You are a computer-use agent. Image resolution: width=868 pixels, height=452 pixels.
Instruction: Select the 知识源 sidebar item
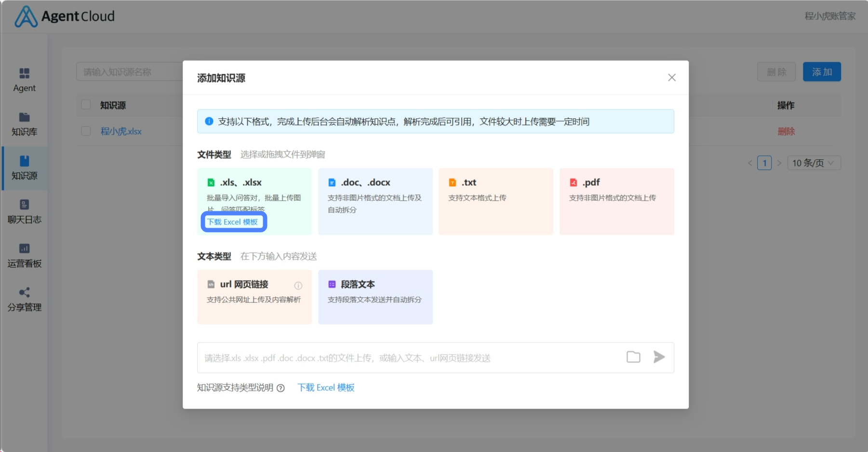[24, 168]
